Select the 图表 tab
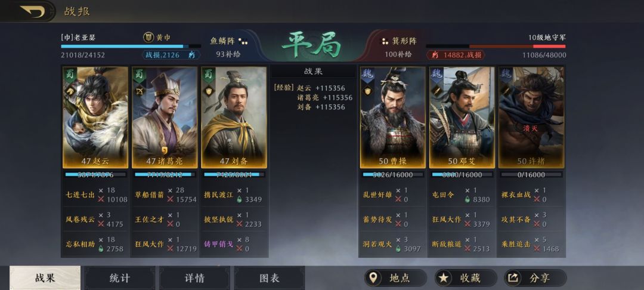Image resolution: width=644 pixels, height=290 pixels. click(x=270, y=278)
